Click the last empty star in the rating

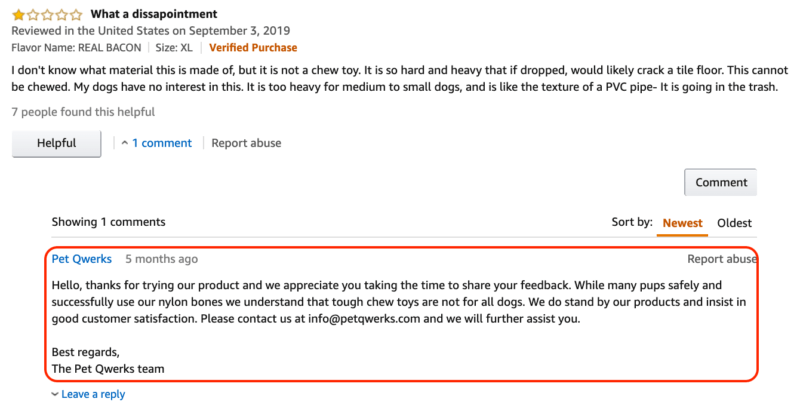76,15
